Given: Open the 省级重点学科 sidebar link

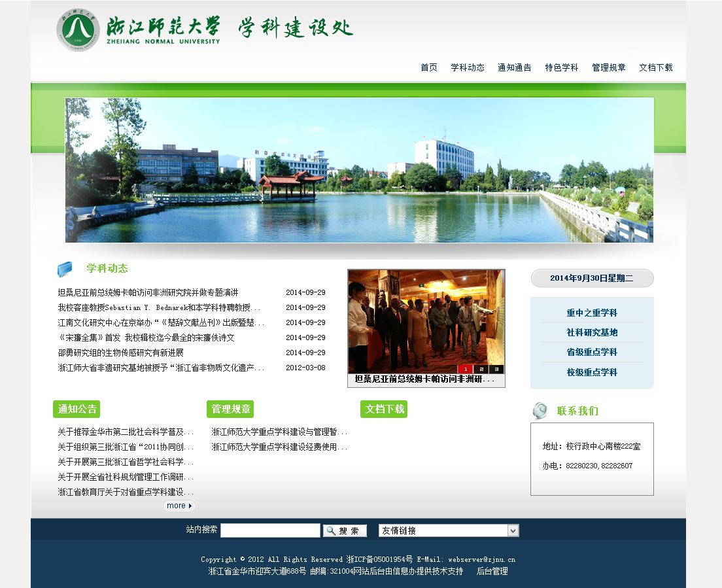Looking at the screenshot, I should pos(592,352).
